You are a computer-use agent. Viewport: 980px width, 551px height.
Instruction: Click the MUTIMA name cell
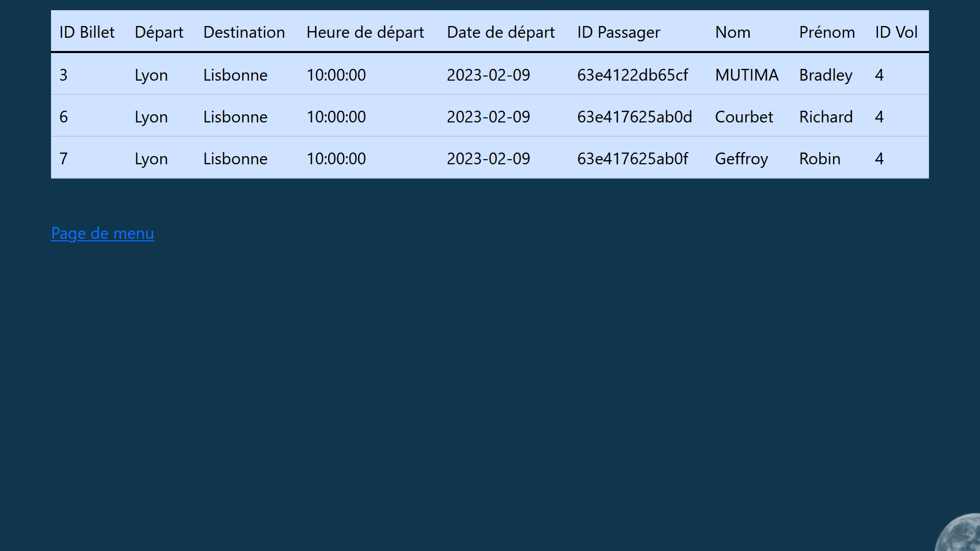(746, 75)
